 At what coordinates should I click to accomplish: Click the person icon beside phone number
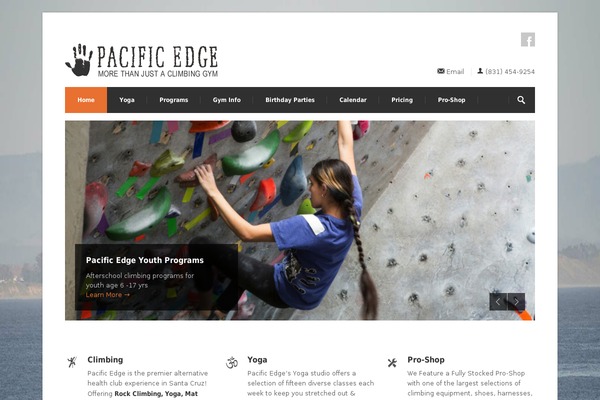[x=480, y=71]
